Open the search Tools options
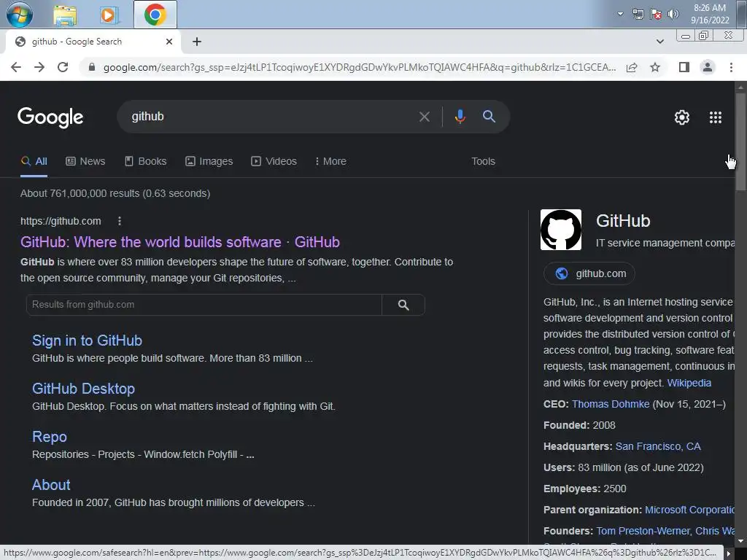The width and height of the screenshot is (747, 560). pyautogui.click(x=483, y=161)
